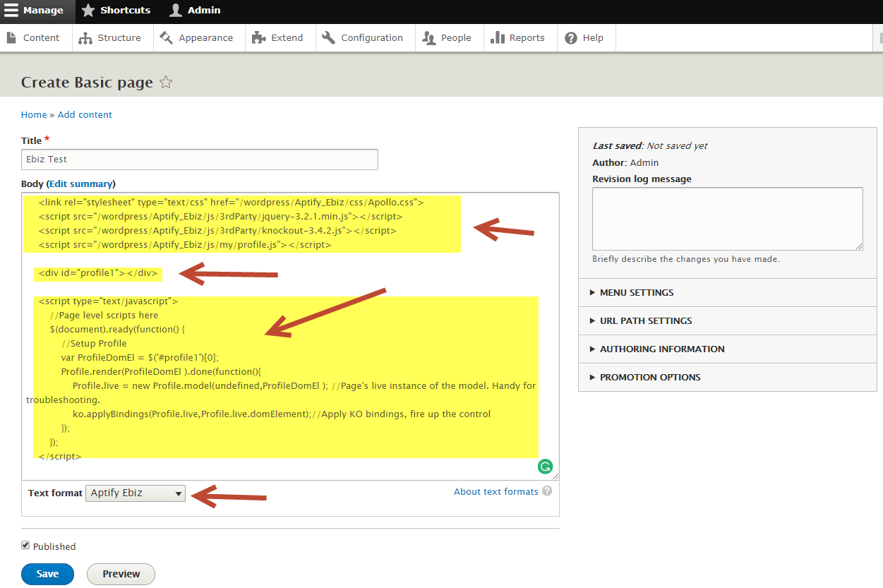Click the green Grammarly icon in Body
Image resolution: width=883 pixels, height=588 pixels.
545,467
